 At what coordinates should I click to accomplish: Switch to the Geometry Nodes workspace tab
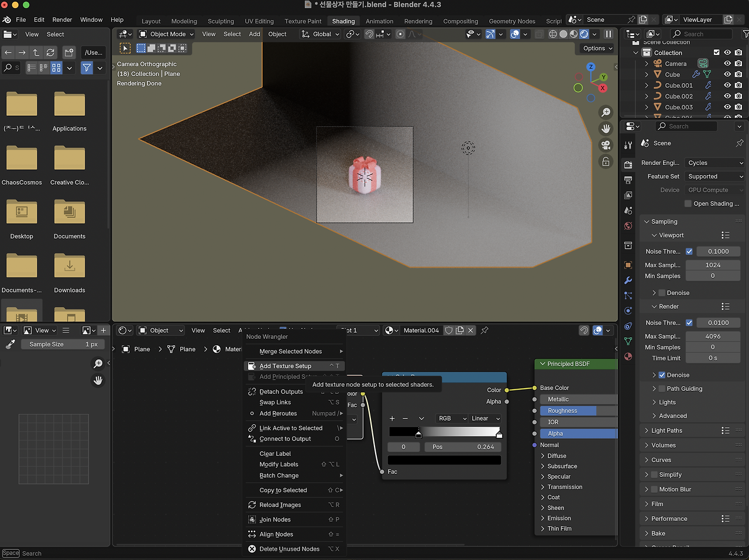click(511, 21)
